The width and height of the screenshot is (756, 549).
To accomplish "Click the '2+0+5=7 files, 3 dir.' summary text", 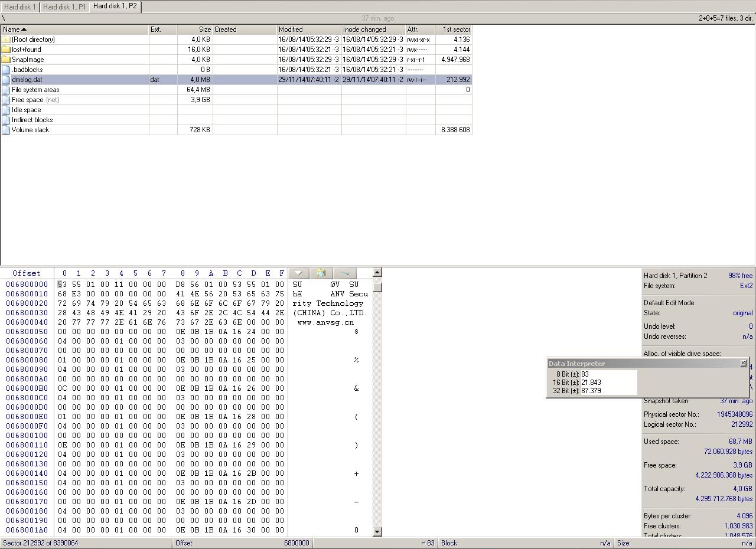I will pyautogui.click(x=725, y=18).
